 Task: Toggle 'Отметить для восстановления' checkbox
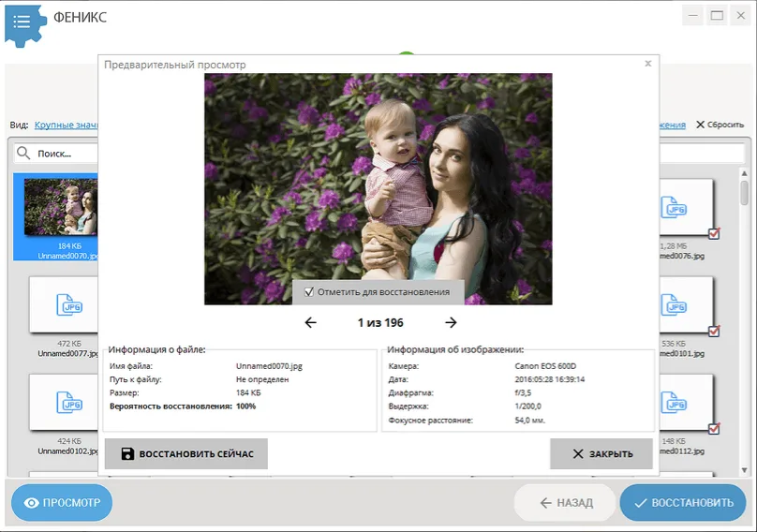click(x=308, y=292)
